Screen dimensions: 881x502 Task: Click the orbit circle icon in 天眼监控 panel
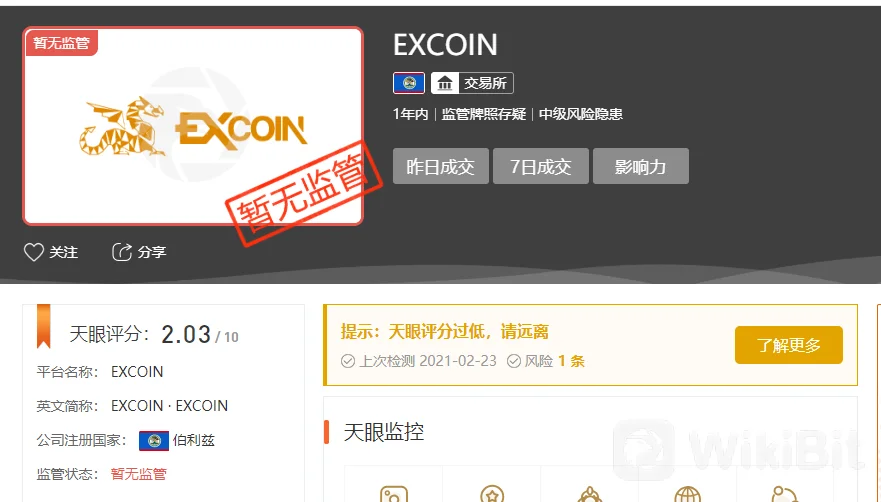[x=785, y=494]
